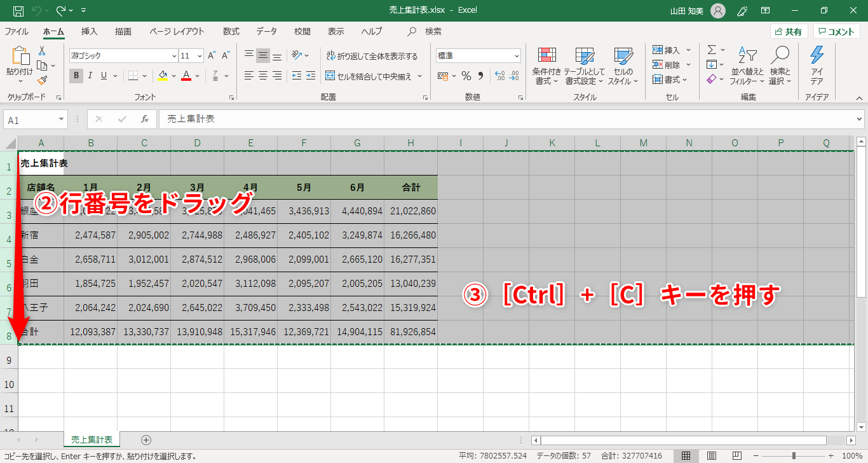Screen dimensions: 868x463
Task: Open the 標準 number format dropdown
Action: tap(516, 56)
